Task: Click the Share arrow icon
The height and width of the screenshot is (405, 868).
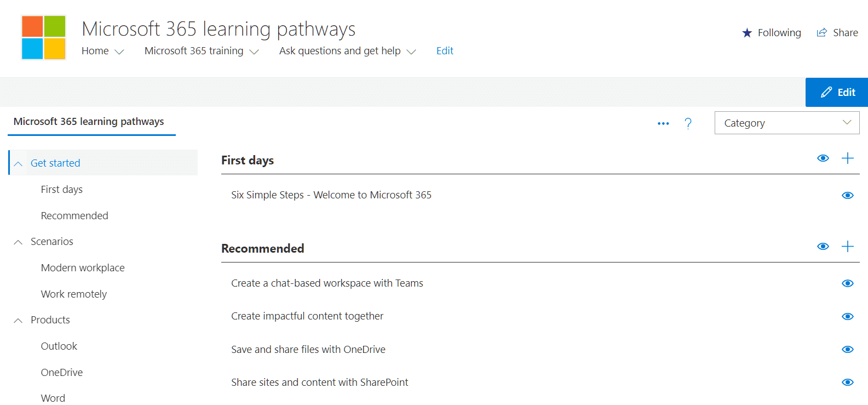Action: point(821,33)
